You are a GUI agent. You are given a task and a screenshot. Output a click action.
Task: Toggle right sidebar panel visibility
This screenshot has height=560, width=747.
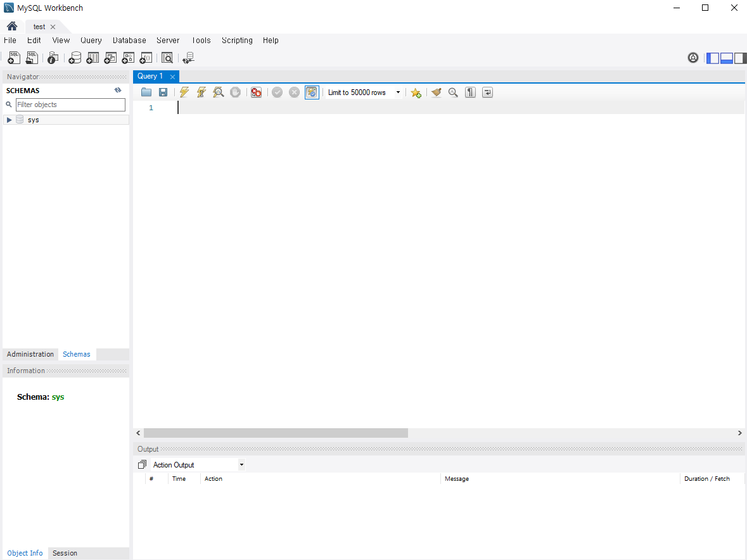[740, 58]
